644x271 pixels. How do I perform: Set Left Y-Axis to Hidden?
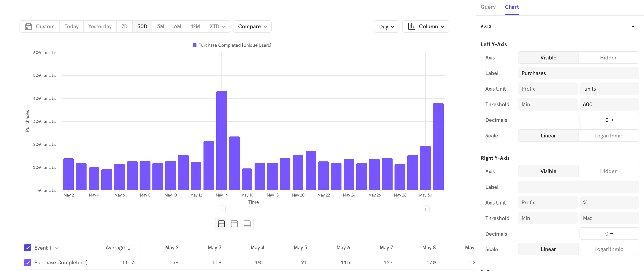(x=609, y=58)
